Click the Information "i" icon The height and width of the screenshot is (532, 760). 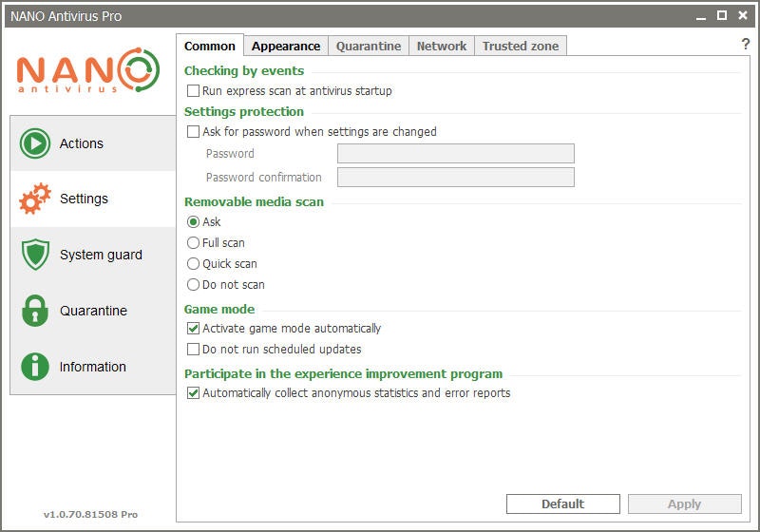tap(35, 367)
